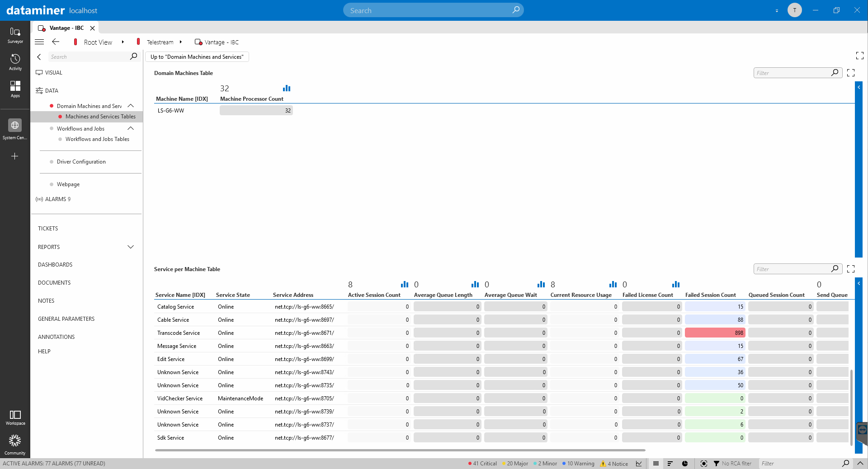868x469 pixels.
Task: Switch alarm console to the pie chart view icon
Action: [x=685, y=464]
